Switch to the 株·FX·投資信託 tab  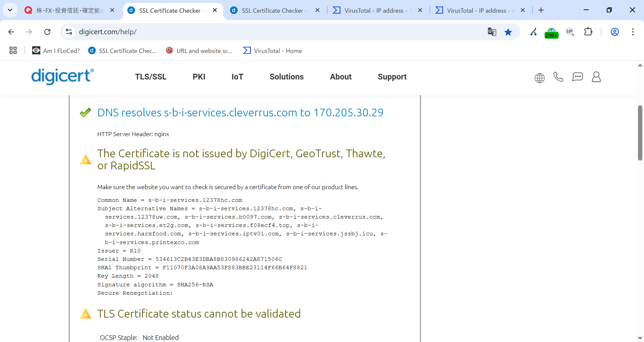(69, 10)
